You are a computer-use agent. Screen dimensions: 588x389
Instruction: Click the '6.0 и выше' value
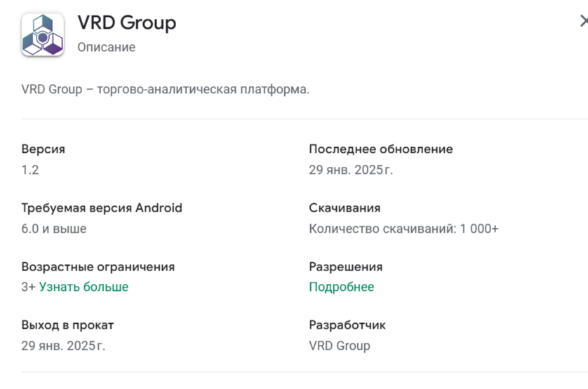[x=54, y=228]
